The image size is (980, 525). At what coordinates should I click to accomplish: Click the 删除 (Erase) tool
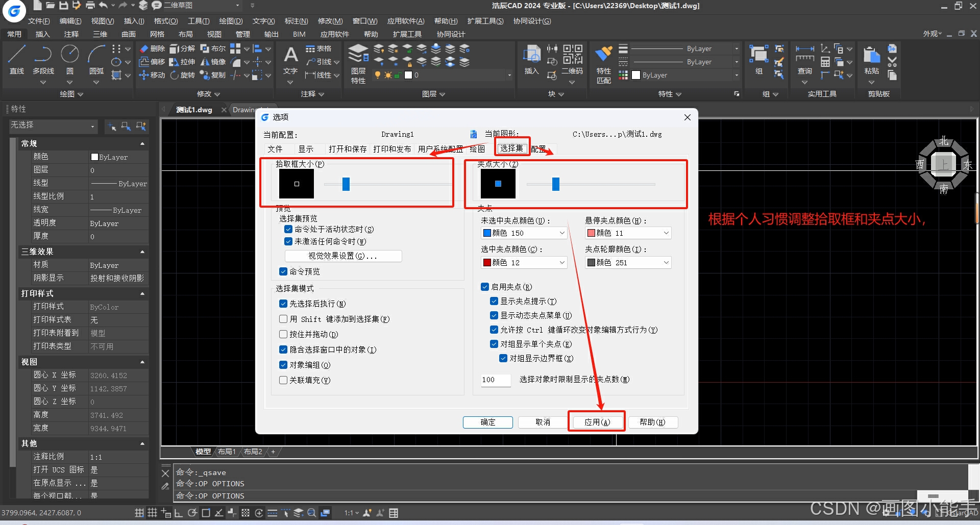coord(152,48)
